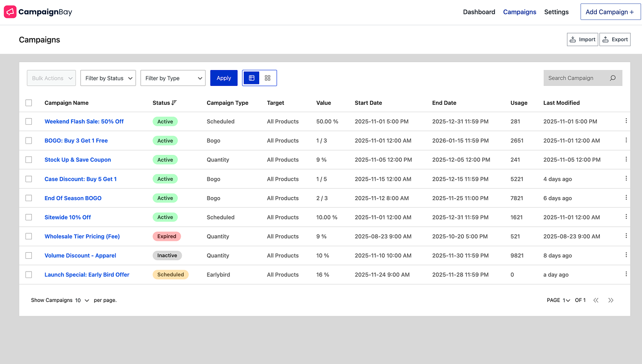Check the BOGO: Buy 3 Get 1 Free checkbox
The image size is (642, 364).
pos(28,141)
